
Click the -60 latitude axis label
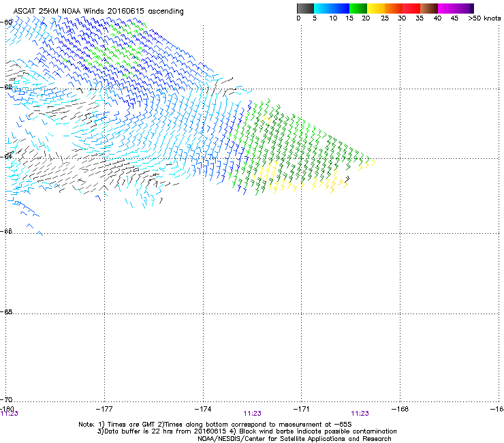click(x=6, y=22)
